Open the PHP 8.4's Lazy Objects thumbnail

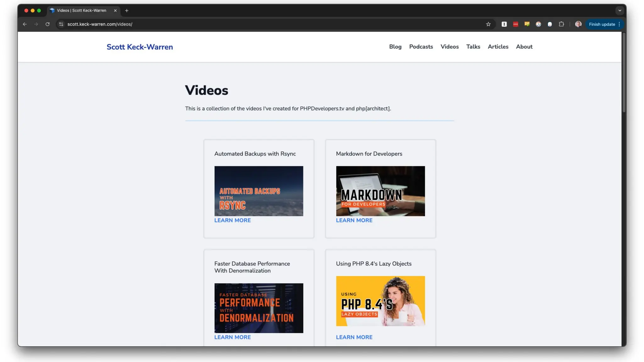point(380,301)
